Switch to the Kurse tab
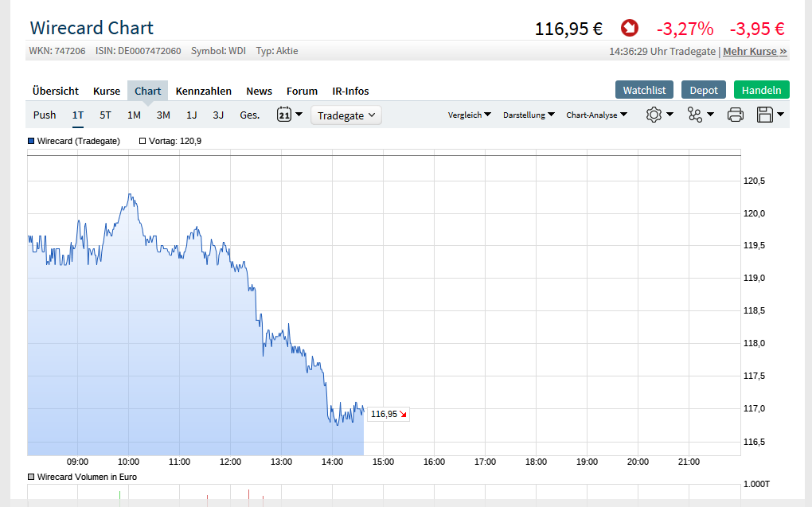The image size is (812, 507). click(x=107, y=92)
